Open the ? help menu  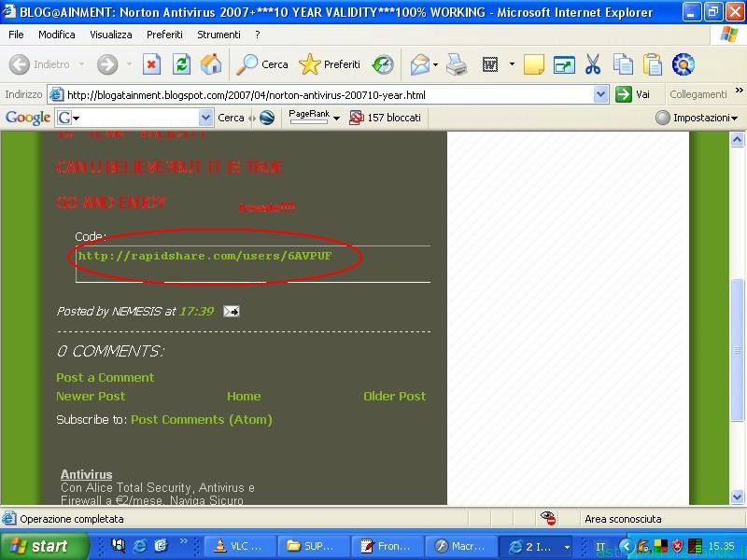[x=258, y=35]
